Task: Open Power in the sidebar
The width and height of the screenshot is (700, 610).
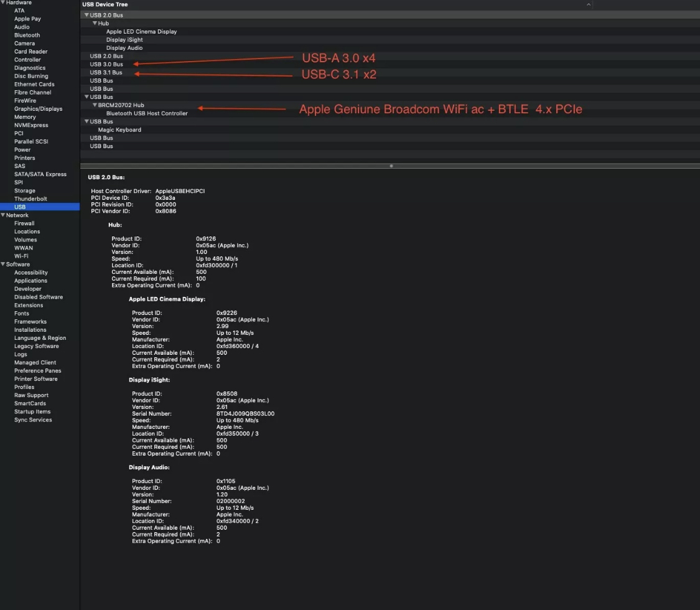Action: point(22,149)
